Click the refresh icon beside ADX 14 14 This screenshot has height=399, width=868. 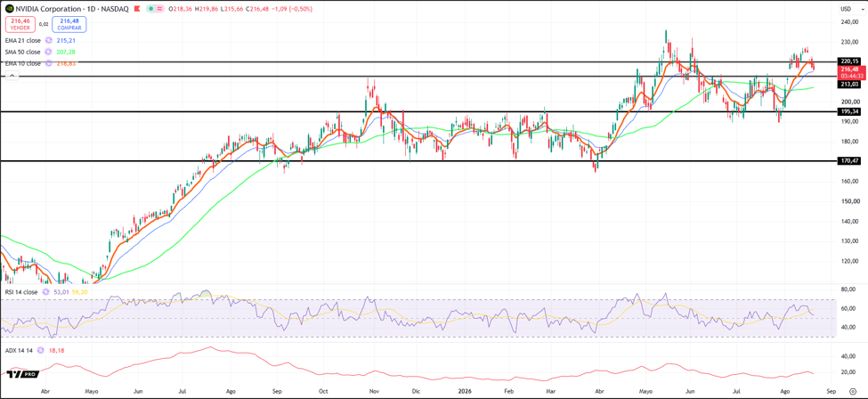coord(40,351)
